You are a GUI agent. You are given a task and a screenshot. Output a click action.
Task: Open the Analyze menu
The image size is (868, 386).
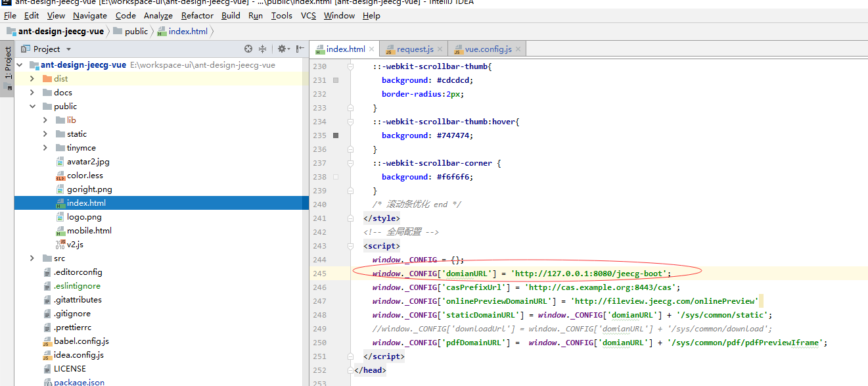(x=158, y=16)
